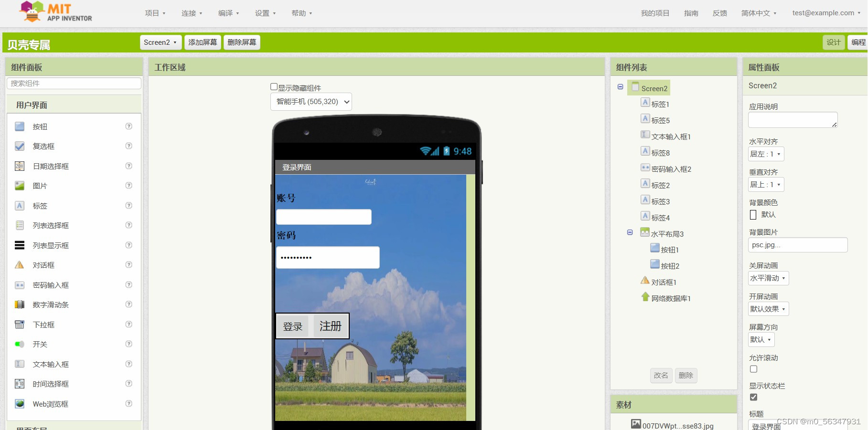Screen dimensions: 868x430
Task: Open the 背景颜色 color swatch
Action: pyautogui.click(x=753, y=215)
